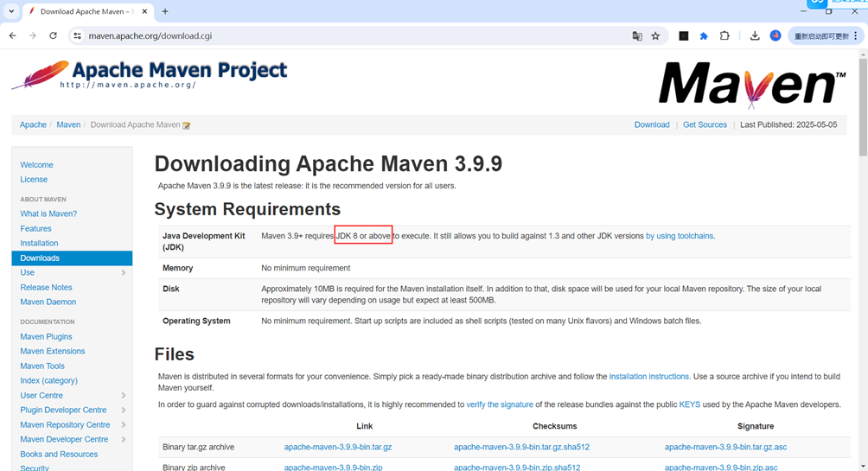Open the profile avatar icon

775,35
